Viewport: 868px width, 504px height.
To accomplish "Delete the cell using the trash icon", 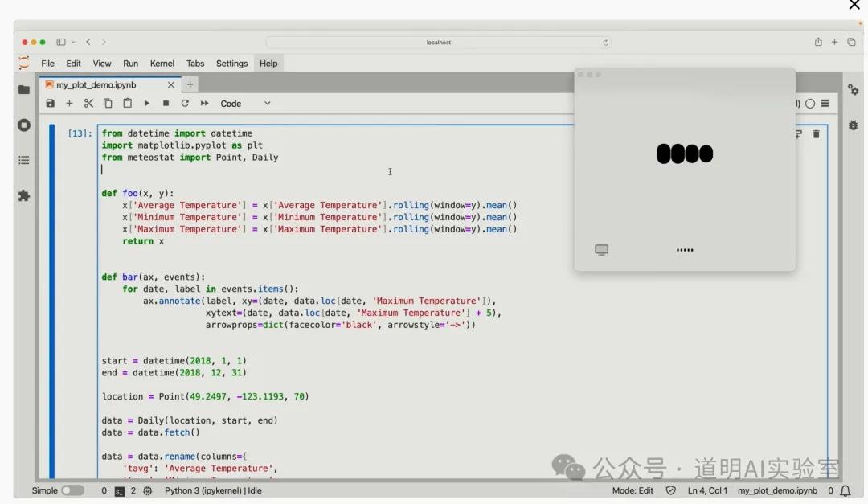I will 816,134.
